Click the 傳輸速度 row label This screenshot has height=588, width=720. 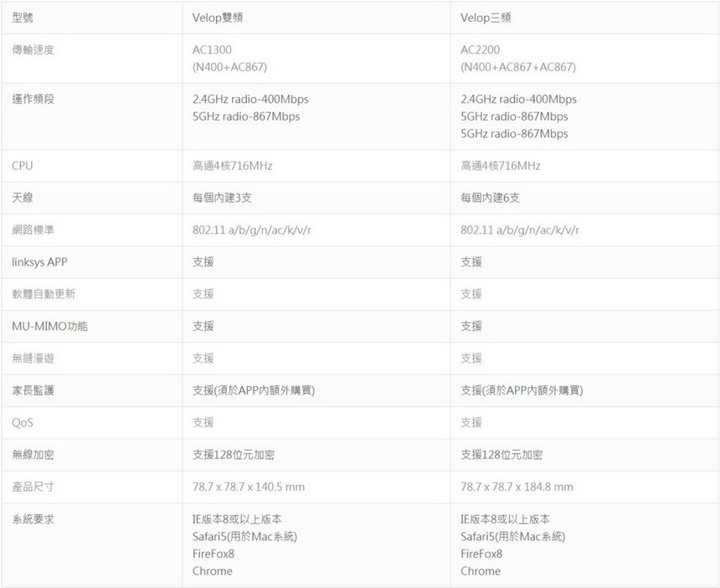click(33, 49)
